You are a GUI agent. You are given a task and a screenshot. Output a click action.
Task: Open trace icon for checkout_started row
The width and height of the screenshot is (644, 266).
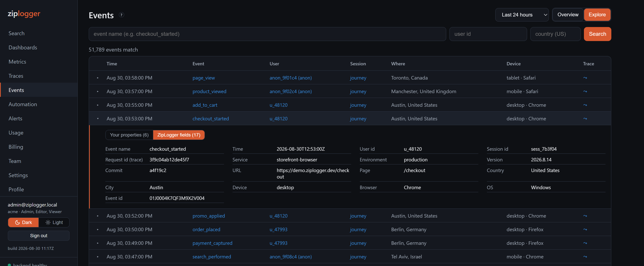(x=585, y=119)
